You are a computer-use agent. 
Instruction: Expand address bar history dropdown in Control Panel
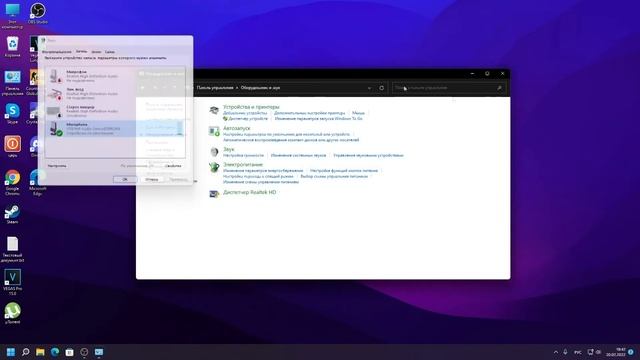pos(369,88)
